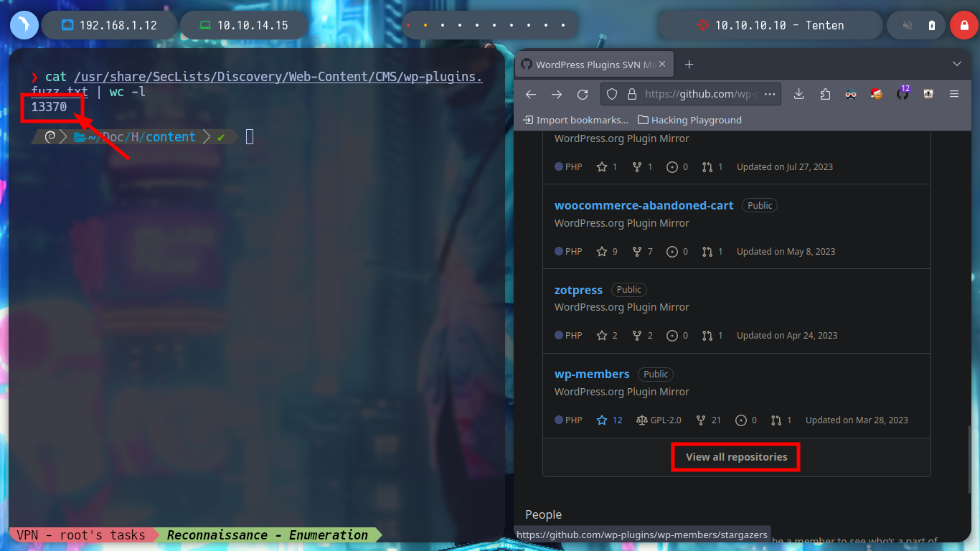Click fork count 7 of woocommerce-abandoned-cart
The width and height of the screenshot is (980, 551).
(x=642, y=252)
